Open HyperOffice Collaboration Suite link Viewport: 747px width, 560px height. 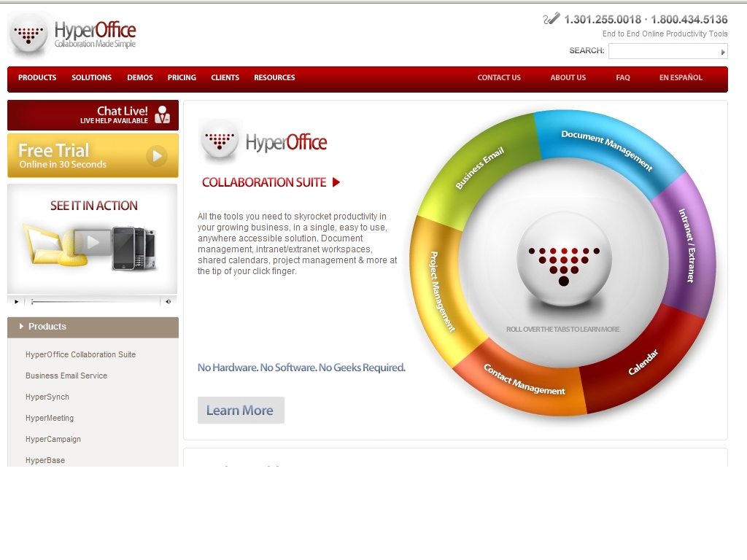pos(80,355)
